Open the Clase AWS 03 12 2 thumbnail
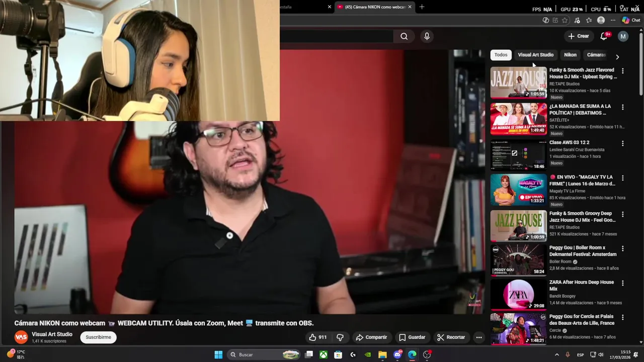The image size is (644, 362). tap(518, 155)
